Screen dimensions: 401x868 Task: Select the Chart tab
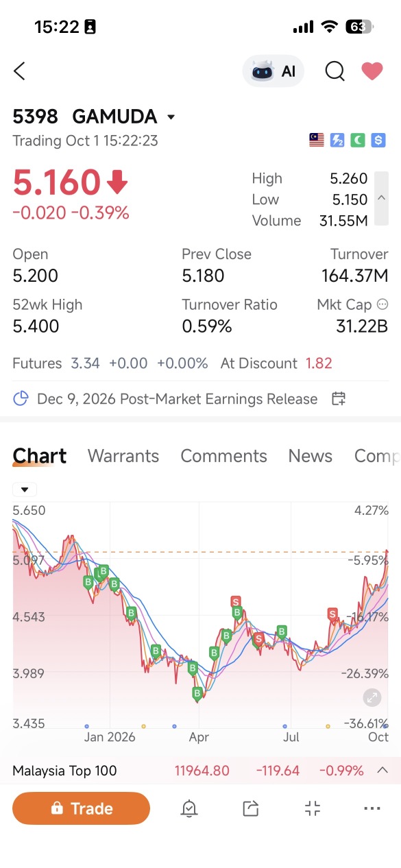(40, 456)
